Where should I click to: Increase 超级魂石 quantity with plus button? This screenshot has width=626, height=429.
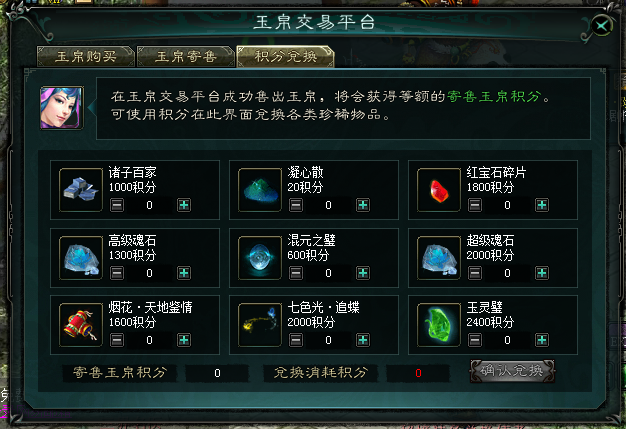click(542, 273)
